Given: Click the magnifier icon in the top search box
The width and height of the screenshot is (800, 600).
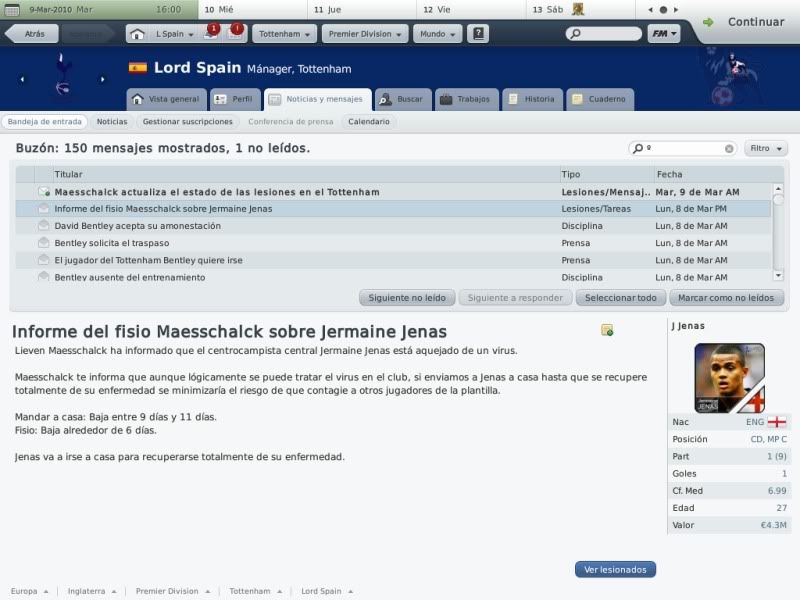Looking at the screenshot, I should click(576, 34).
